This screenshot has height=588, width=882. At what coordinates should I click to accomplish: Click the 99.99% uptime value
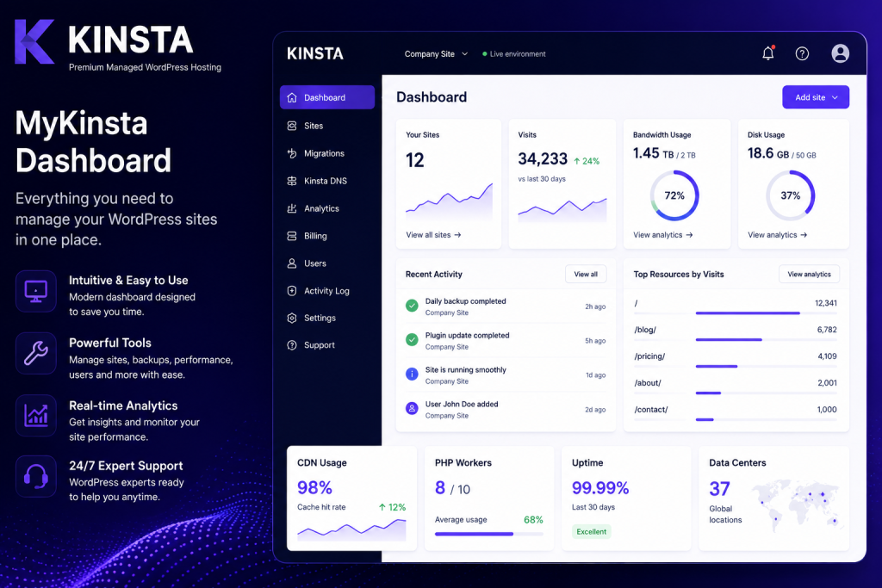[x=600, y=488]
